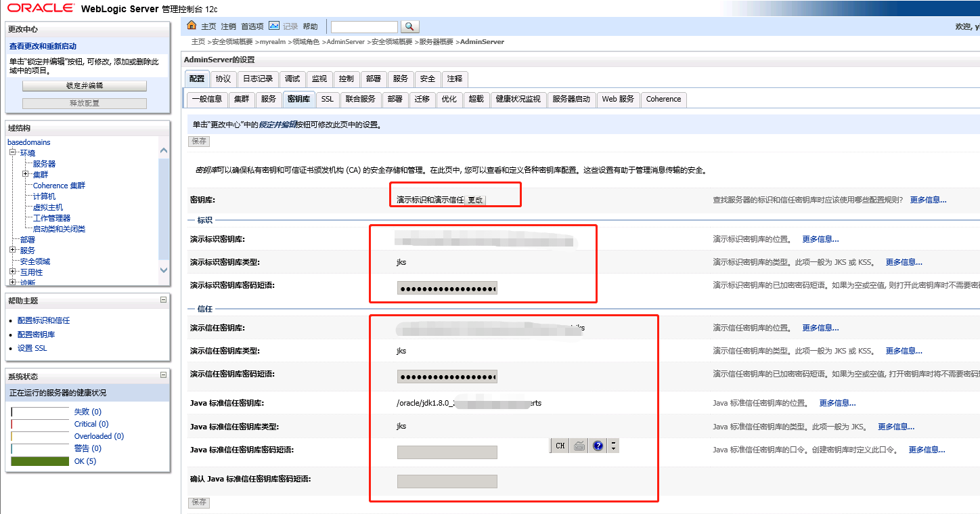
Task: Open the 控制 tab
Action: point(347,79)
